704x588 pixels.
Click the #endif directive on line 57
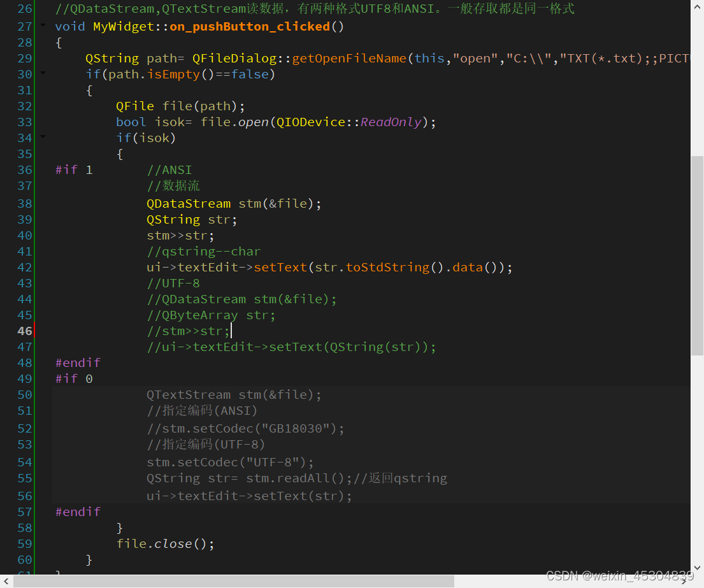[x=78, y=512]
